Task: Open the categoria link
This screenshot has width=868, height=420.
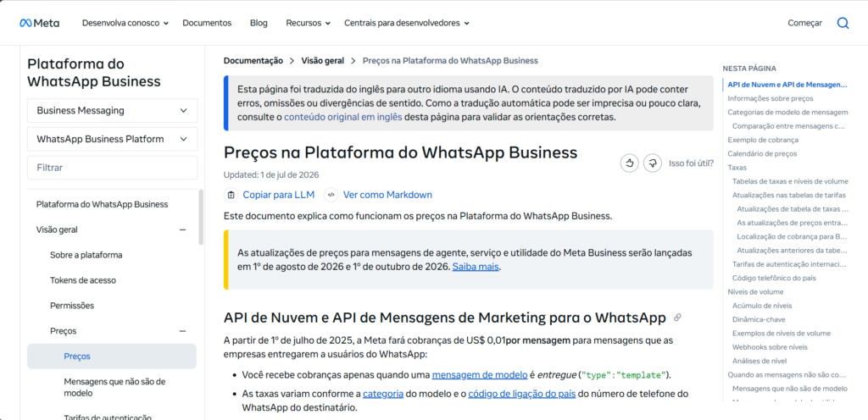Action: click(x=383, y=394)
